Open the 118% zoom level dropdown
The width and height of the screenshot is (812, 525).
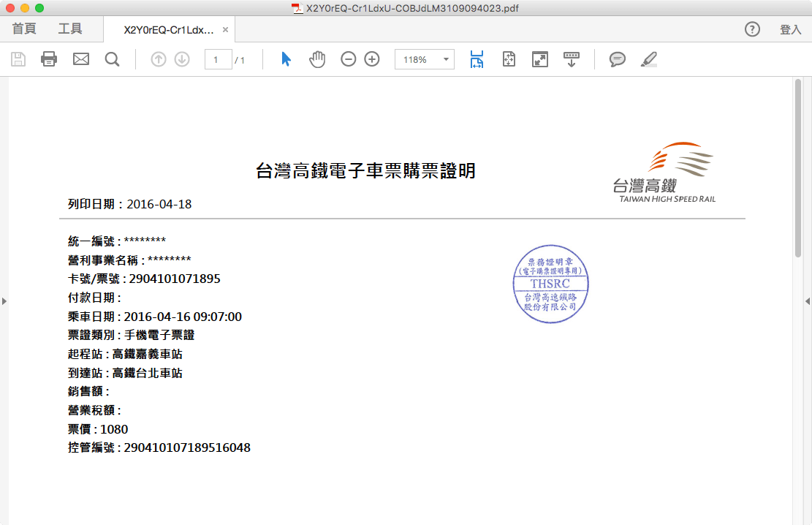coord(425,59)
